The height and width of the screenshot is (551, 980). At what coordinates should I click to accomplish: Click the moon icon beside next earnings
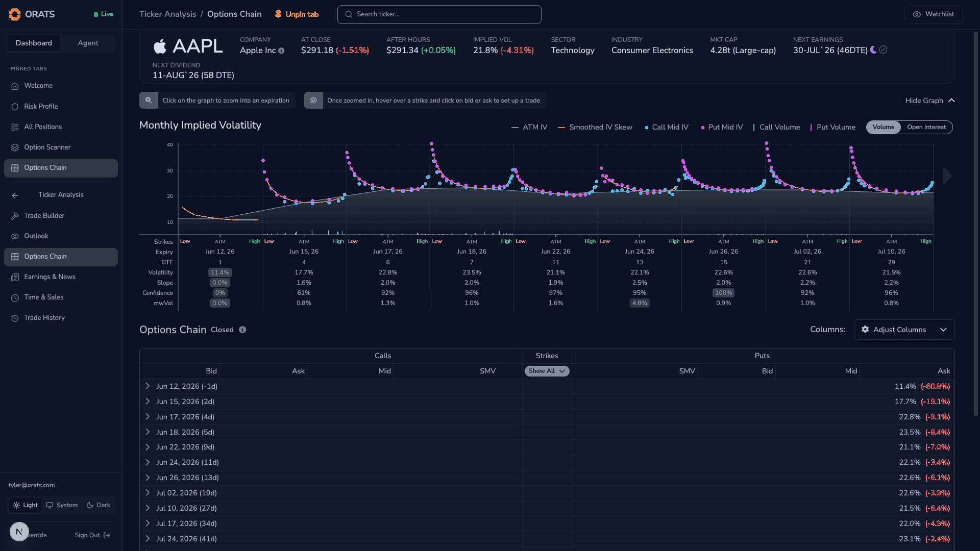point(873,49)
